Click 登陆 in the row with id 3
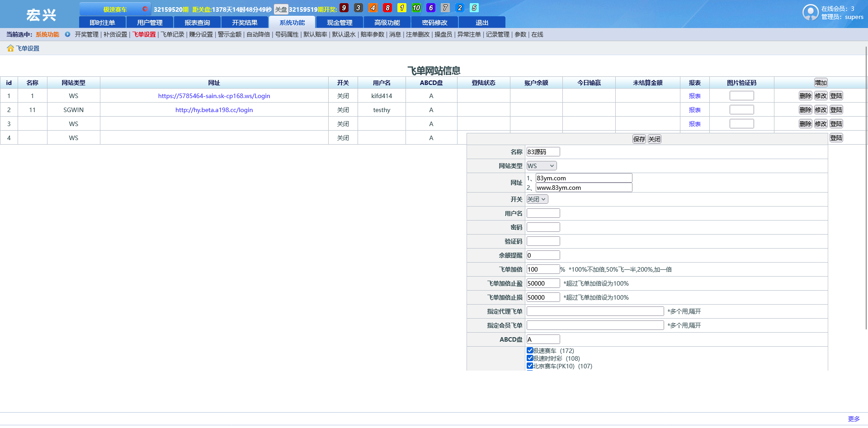 coord(836,124)
